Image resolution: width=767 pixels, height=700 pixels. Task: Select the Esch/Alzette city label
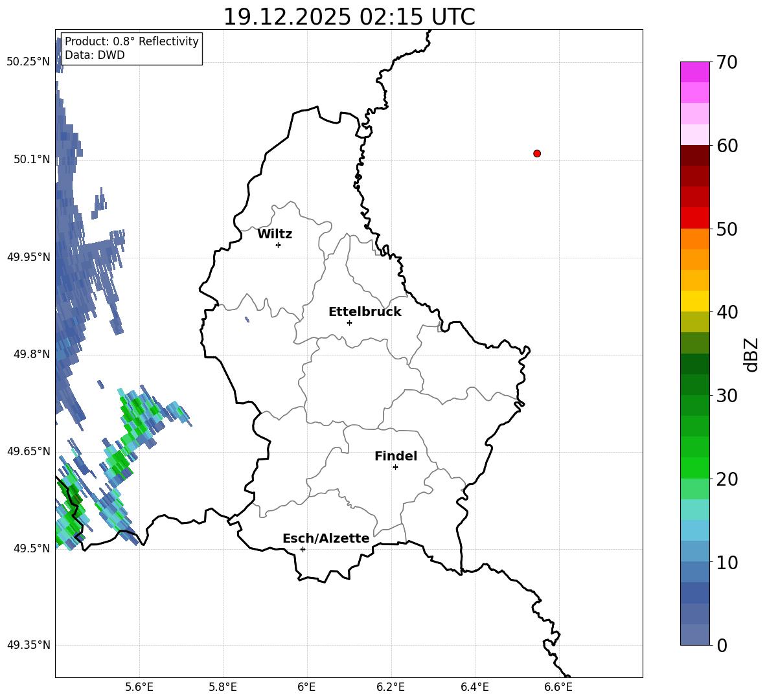click(326, 538)
